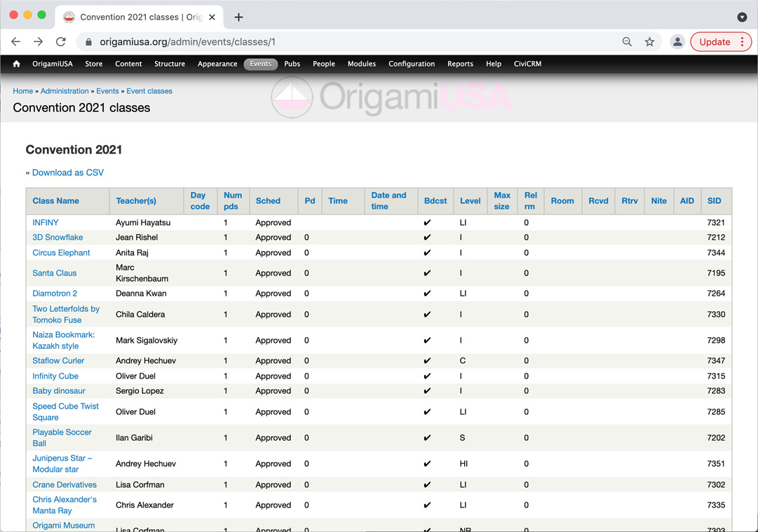The width and height of the screenshot is (758, 532).
Task: Open the CiviCRM admin menu
Action: (527, 64)
